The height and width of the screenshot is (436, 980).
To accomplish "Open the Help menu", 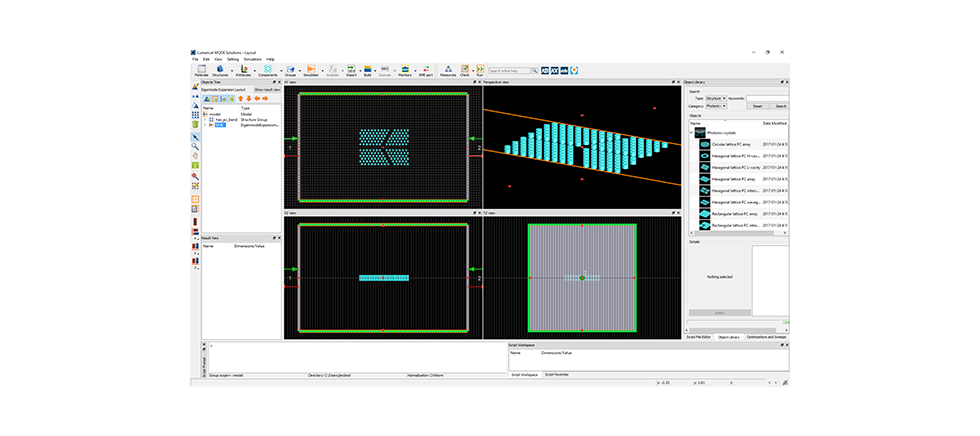I will coord(270,59).
